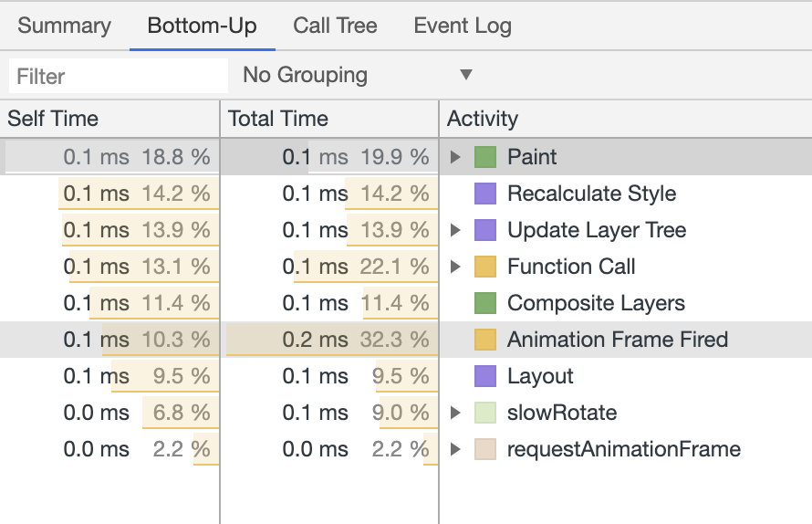Image resolution: width=812 pixels, height=524 pixels.
Task: Open the No Grouping dropdown
Action: [x=358, y=75]
